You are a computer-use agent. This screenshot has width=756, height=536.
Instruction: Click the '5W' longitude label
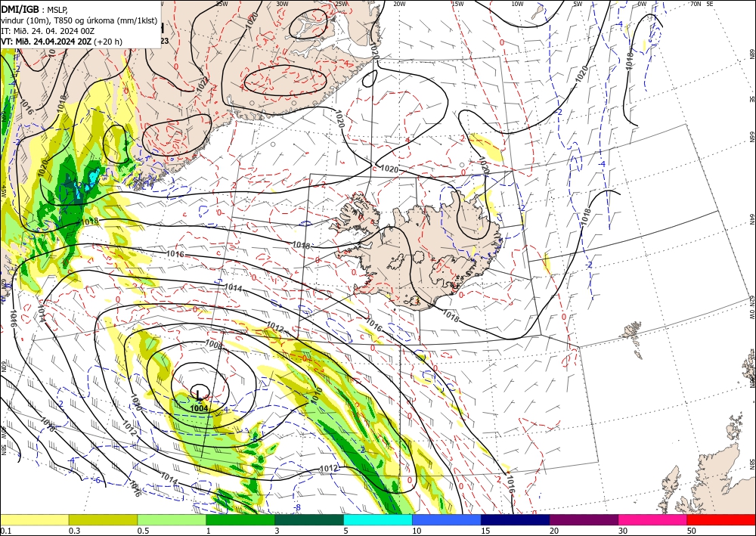(x=578, y=4)
